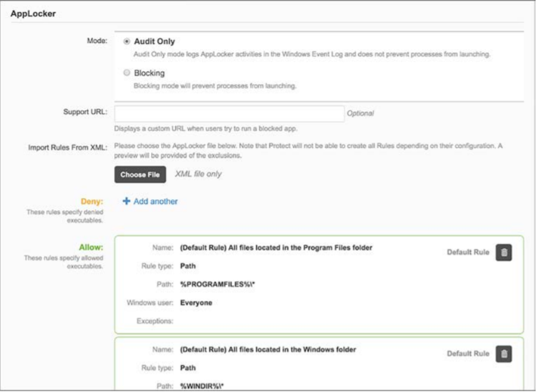Select the Audit Only mode
The height and width of the screenshot is (392, 541).
tap(127, 41)
